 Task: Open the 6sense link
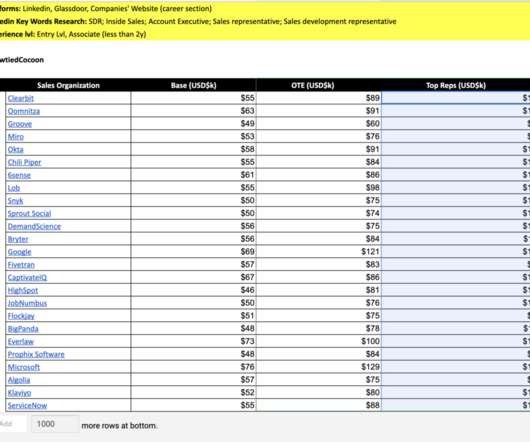pyautogui.click(x=19, y=175)
